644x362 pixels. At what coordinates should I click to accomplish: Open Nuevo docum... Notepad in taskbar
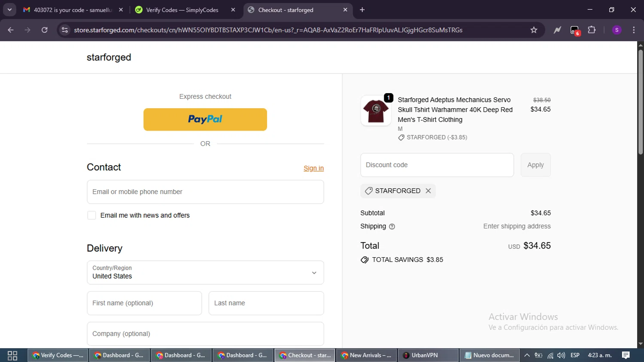pyautogui.click(x=490, y=356)
